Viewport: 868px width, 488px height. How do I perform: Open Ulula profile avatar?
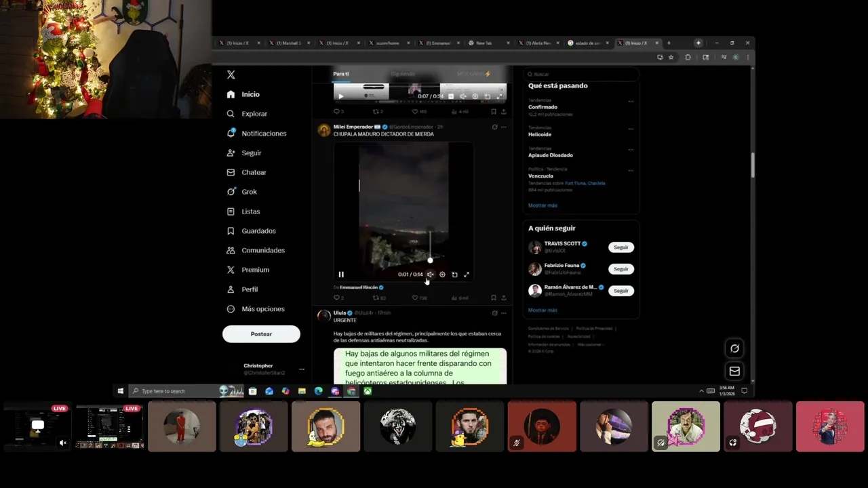pos(324,316)
